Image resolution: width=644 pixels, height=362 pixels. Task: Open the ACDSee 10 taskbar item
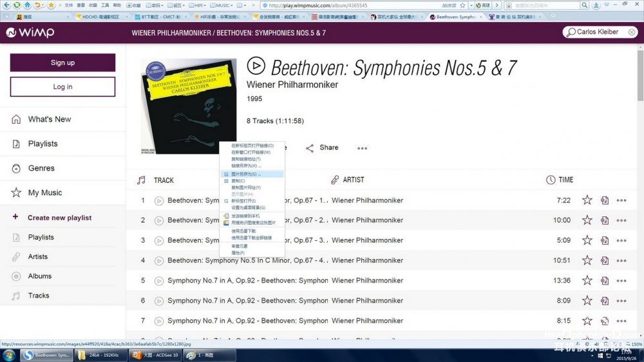tap(156, 355)
